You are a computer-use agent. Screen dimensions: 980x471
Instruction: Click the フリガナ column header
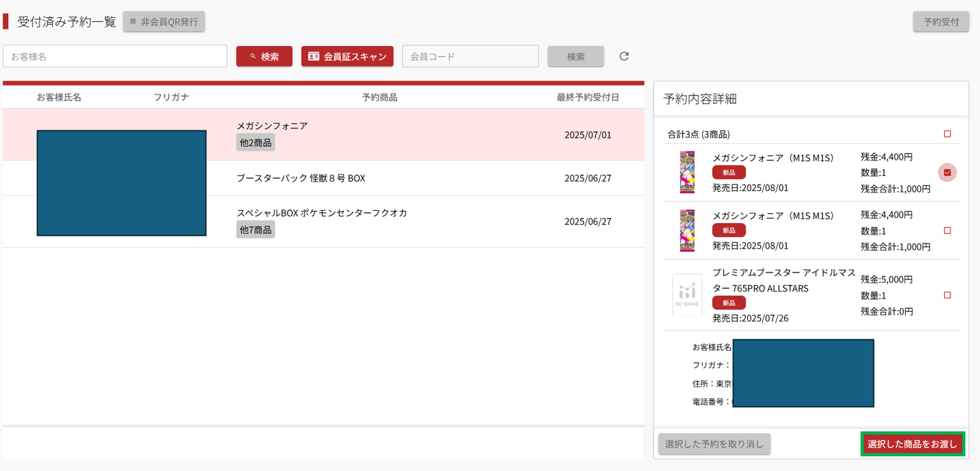click(171, 97)
